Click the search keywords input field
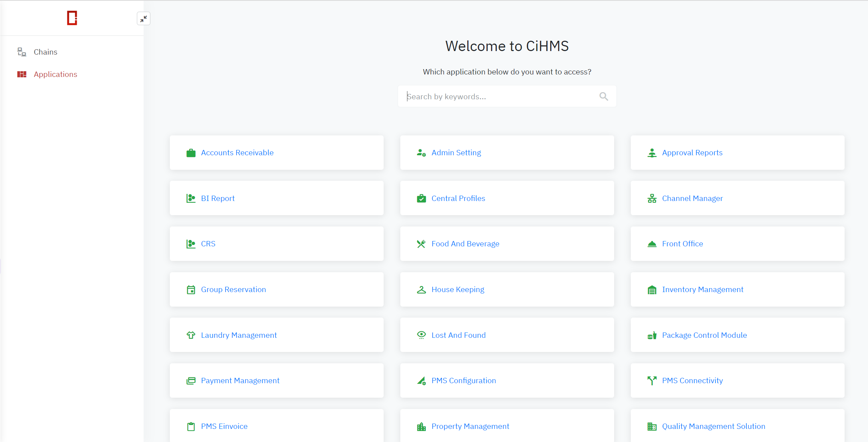Screen dimensions: 868x442 (500, 96)
